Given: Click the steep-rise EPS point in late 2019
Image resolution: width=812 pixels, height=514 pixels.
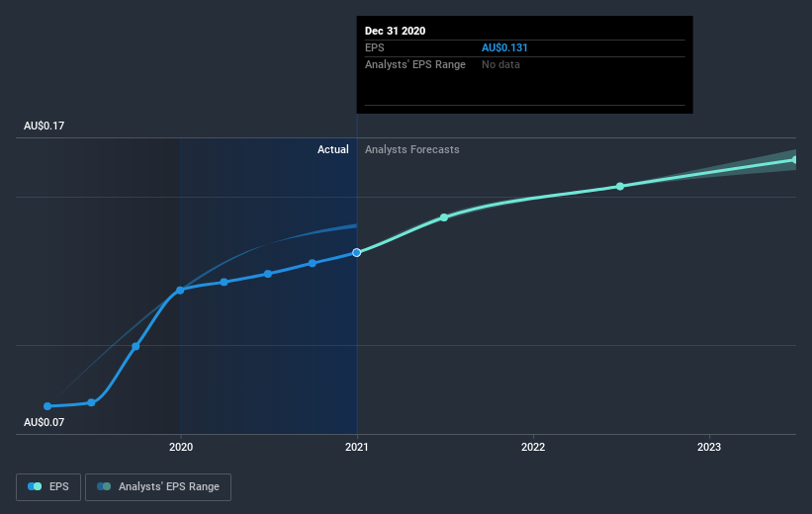Looking at the screenshot, I should 135,346.
